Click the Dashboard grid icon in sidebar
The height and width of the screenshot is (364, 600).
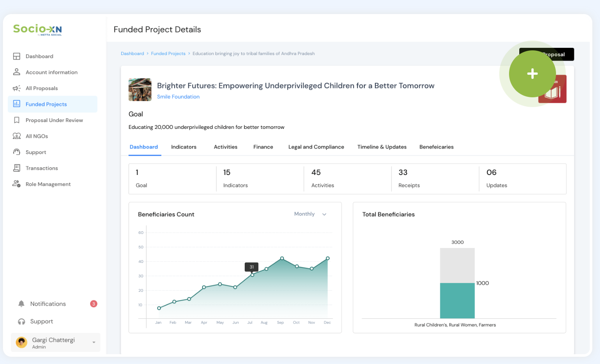tap(17, 56)
